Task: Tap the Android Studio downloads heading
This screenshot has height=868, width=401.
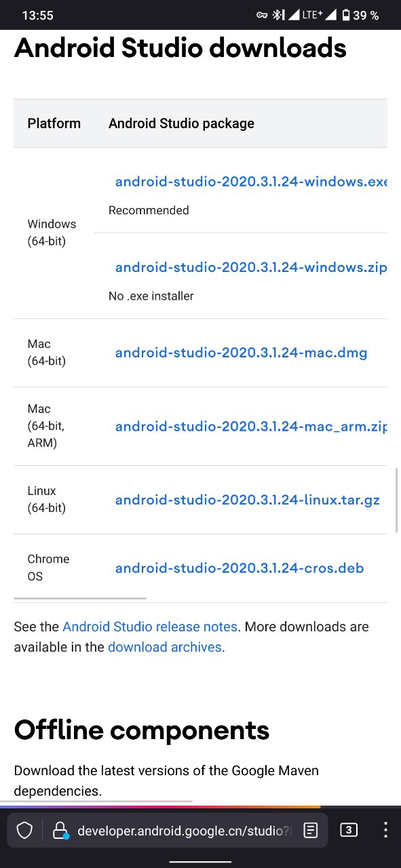Action: (180, 48)
